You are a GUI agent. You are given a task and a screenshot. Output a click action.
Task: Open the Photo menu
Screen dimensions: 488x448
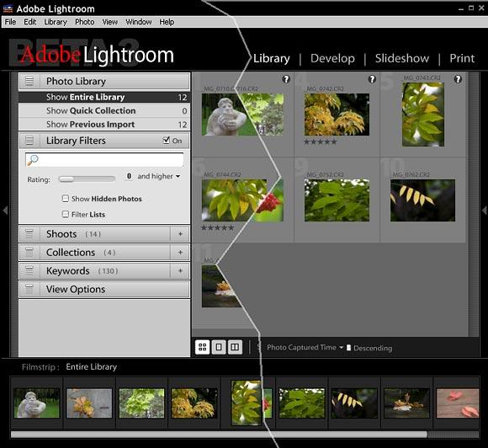coord(85,22)
